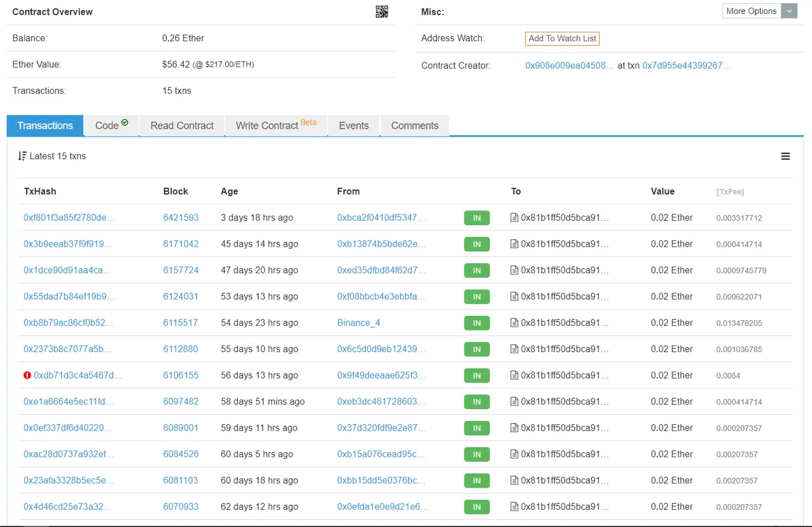This screenshot has height=527, width=812.
Task: Click the IN badge on the Binance_4 row
Action: pos(477,323)
